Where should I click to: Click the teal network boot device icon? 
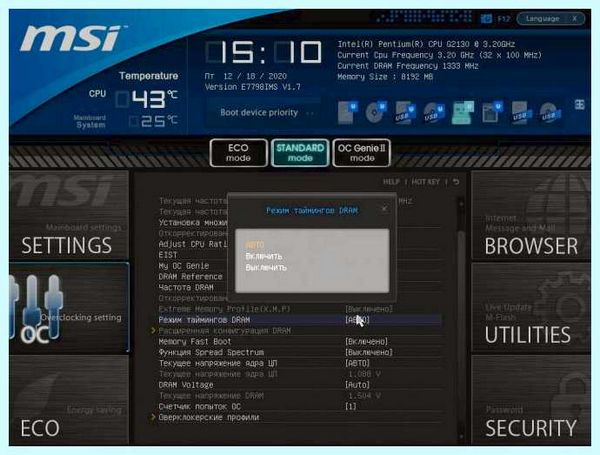[x=463, y=113]
